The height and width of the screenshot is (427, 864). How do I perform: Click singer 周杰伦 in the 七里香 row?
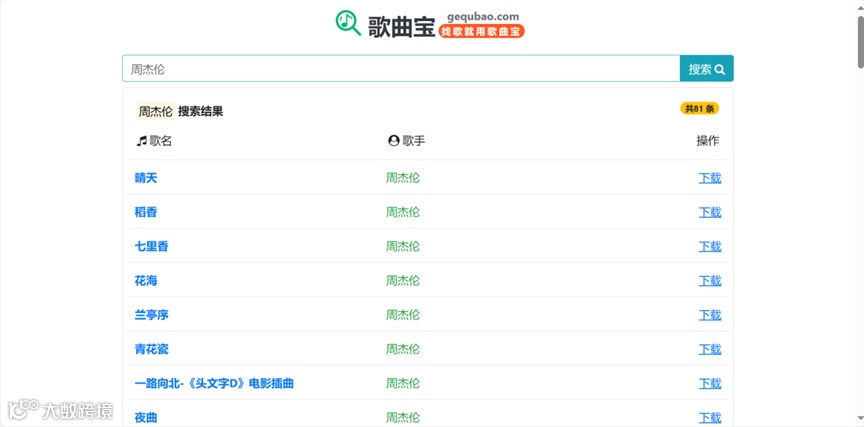pyautogui.click(x=403, y=246)
